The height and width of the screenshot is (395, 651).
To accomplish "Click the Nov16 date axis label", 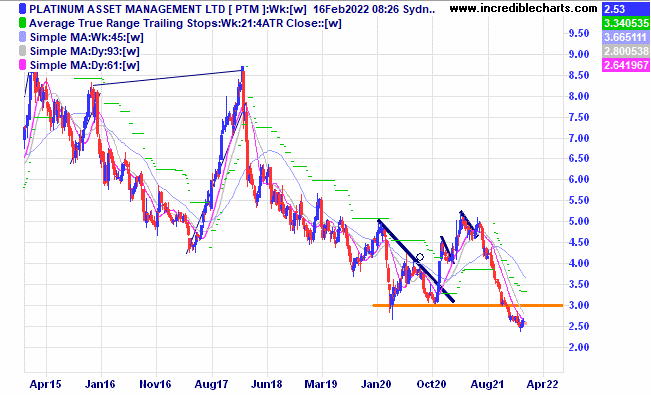I will click(155, 384).
